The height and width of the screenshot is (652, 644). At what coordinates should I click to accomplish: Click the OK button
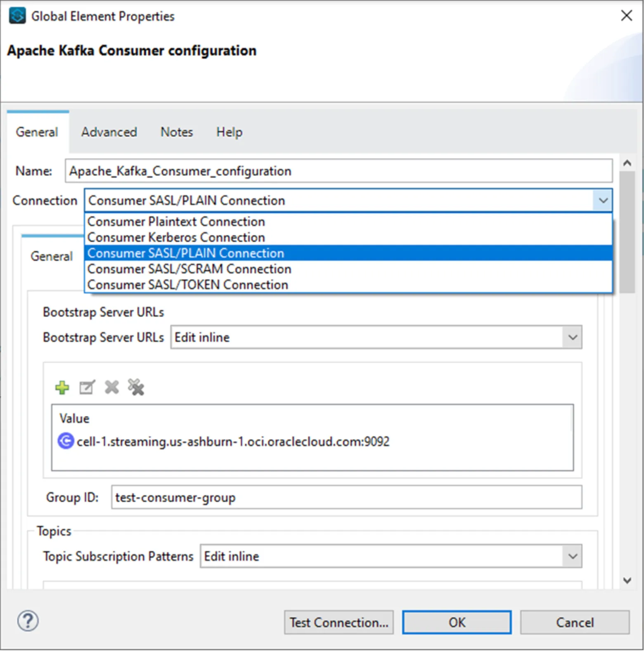pyautogui.click(x=457, y=622)
